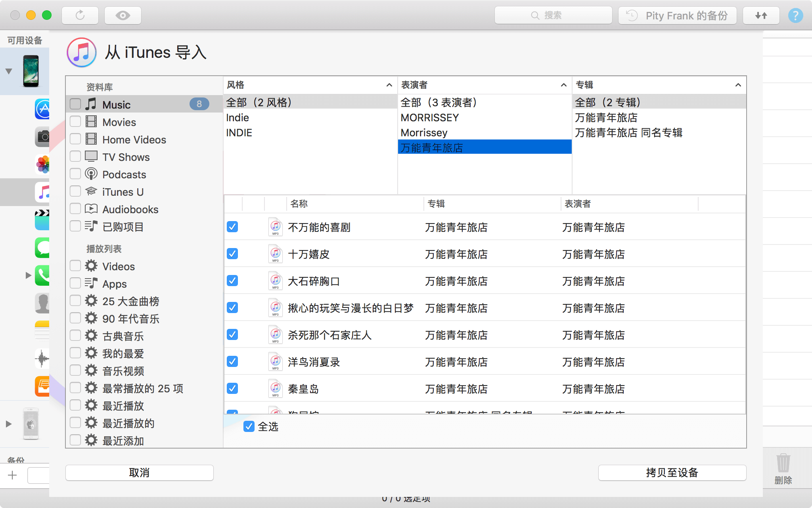This screenshot has width=812, height=508.
Task: Open the blue help question mark
Action: coord(795,15)
